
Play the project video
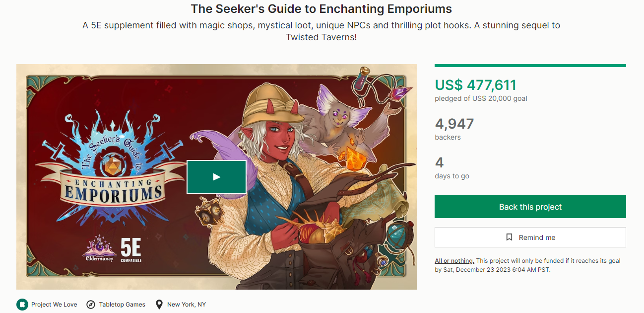[216, 177]
